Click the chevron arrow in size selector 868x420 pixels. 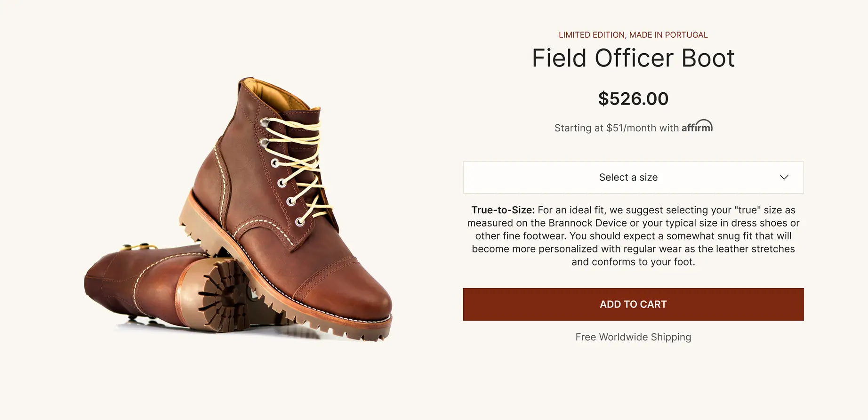pos(784,178)
